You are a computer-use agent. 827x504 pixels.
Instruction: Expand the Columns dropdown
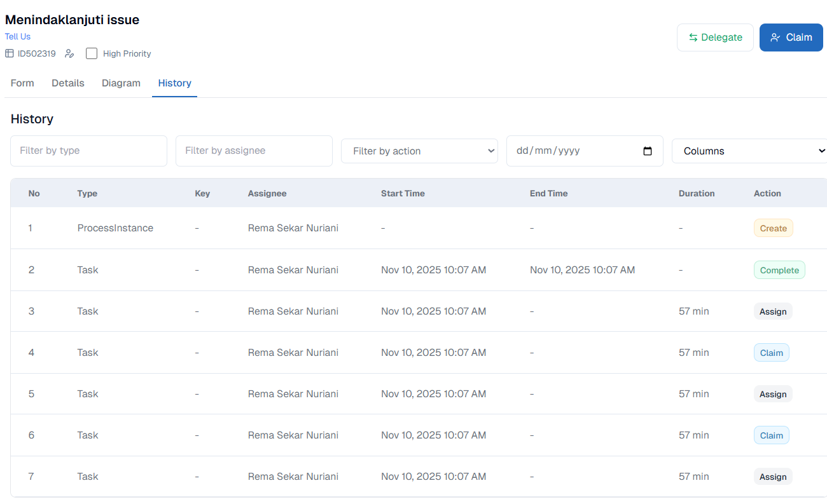(x=749, y=151)
